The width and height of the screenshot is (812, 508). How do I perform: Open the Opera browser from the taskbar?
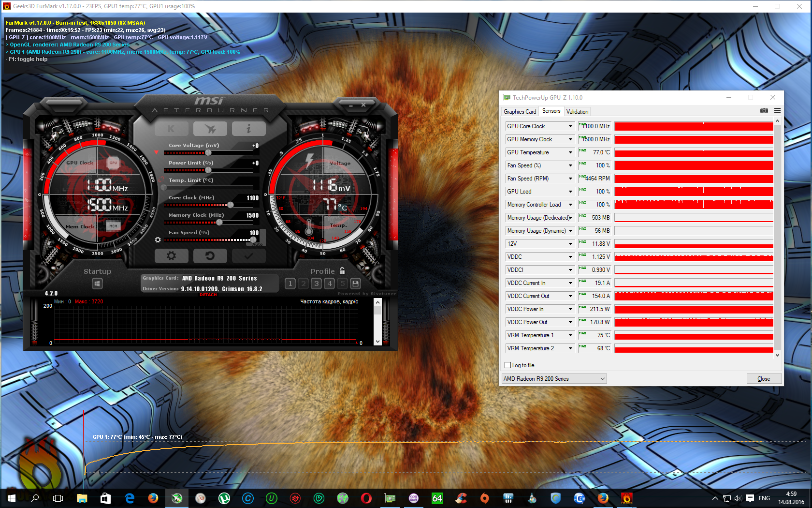coord(366,498)
